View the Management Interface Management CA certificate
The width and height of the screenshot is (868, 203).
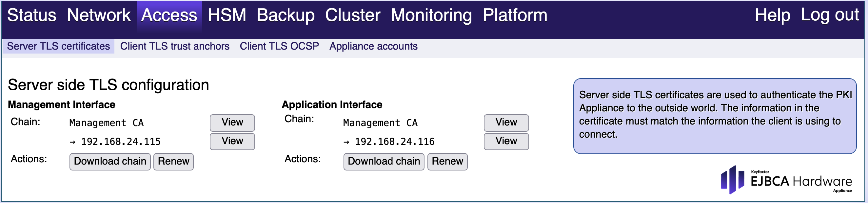tap(232, 123)
